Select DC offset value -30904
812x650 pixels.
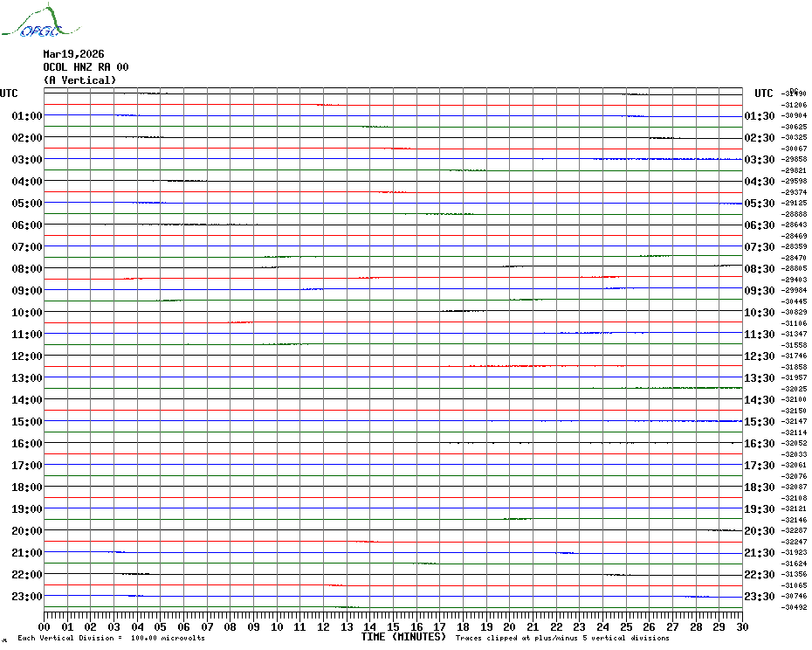click(794, 115)
